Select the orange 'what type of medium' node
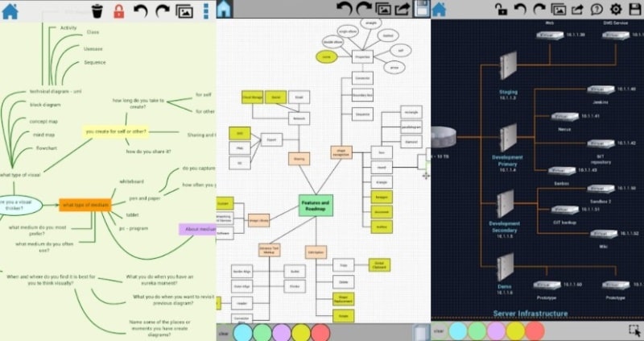Screen dimensions: 644x341 [85, 205]
